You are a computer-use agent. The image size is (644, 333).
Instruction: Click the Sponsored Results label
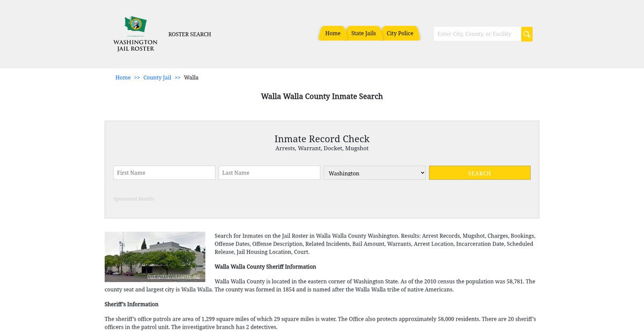[x=134, y=199]
